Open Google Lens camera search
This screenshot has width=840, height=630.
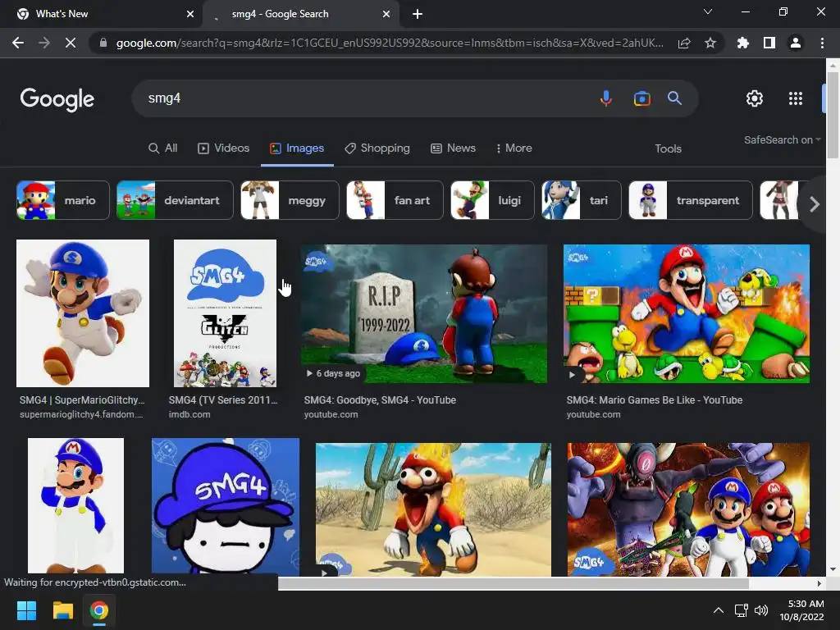[x=641, y=98]
